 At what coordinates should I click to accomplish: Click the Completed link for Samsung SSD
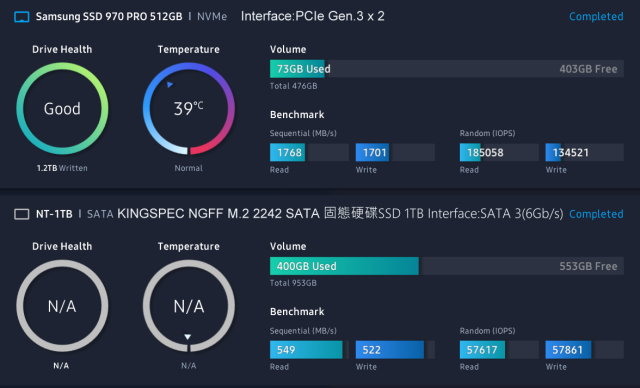point(596,17)
